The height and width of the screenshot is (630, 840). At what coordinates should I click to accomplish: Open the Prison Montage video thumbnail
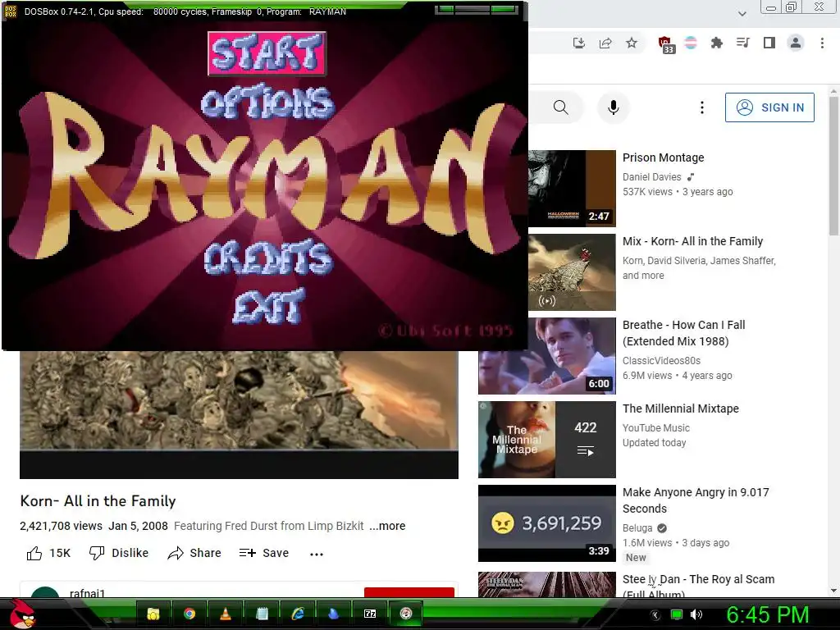pyautogui.click(x=572, y=189)
